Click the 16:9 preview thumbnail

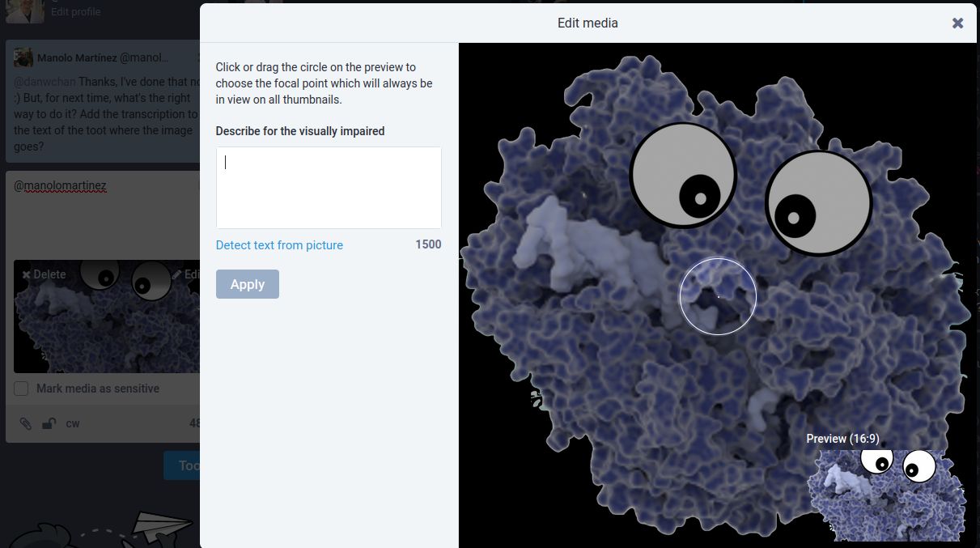tap(887, 495)
